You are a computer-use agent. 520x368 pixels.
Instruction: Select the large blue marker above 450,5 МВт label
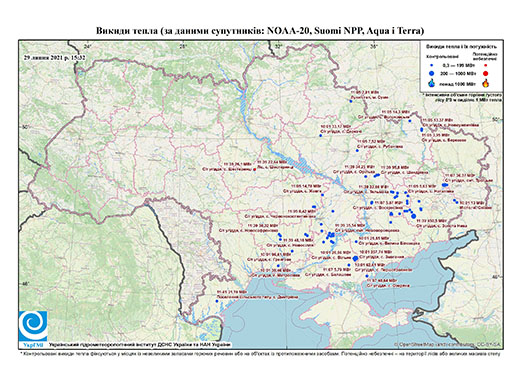[414, 216]
